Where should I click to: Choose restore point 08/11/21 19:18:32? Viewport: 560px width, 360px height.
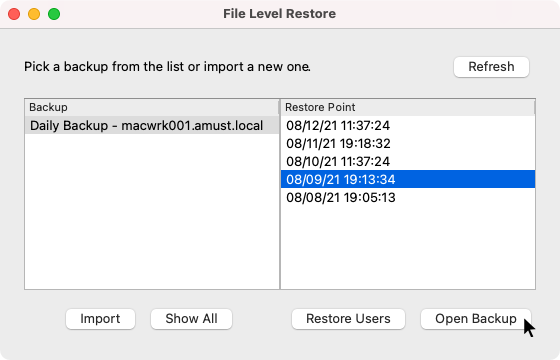pos(408,143)
